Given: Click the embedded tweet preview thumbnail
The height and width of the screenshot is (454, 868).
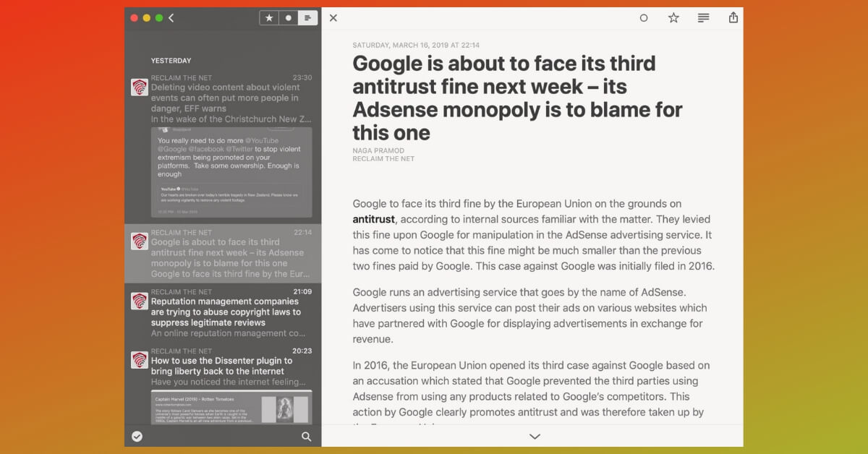Looking at the screenshot, I should click(231, 173).
